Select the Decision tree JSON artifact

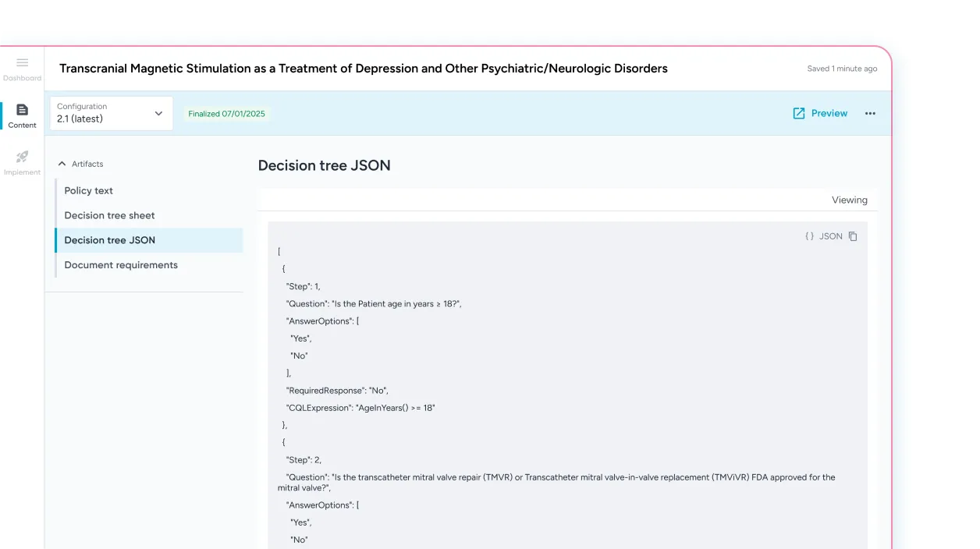pyautogui.click(x=112, y=240)
